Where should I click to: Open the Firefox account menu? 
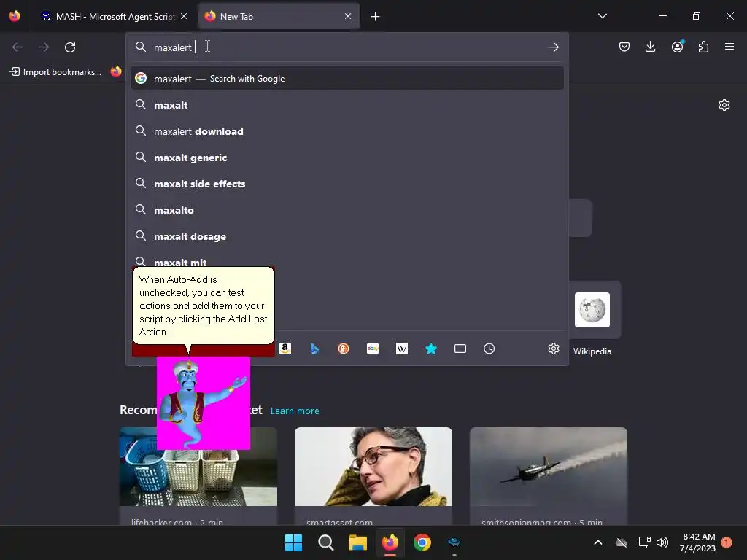(677, 47)
